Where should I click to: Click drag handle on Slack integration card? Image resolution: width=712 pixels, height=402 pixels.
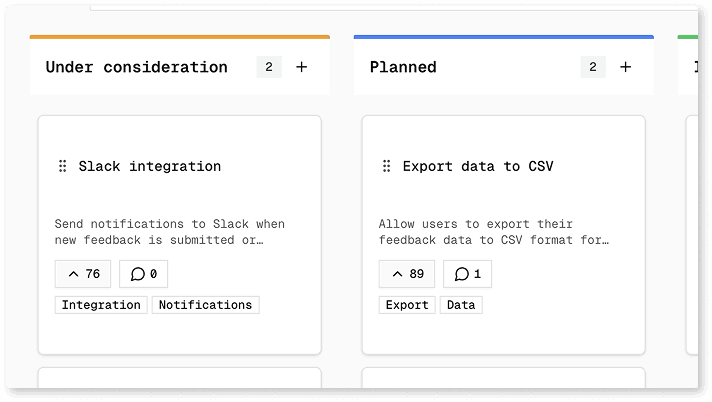click(x=62, y=166)
